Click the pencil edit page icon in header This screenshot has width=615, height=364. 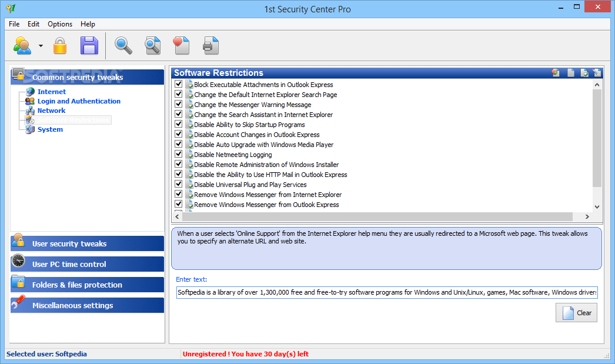click(597, 72)
